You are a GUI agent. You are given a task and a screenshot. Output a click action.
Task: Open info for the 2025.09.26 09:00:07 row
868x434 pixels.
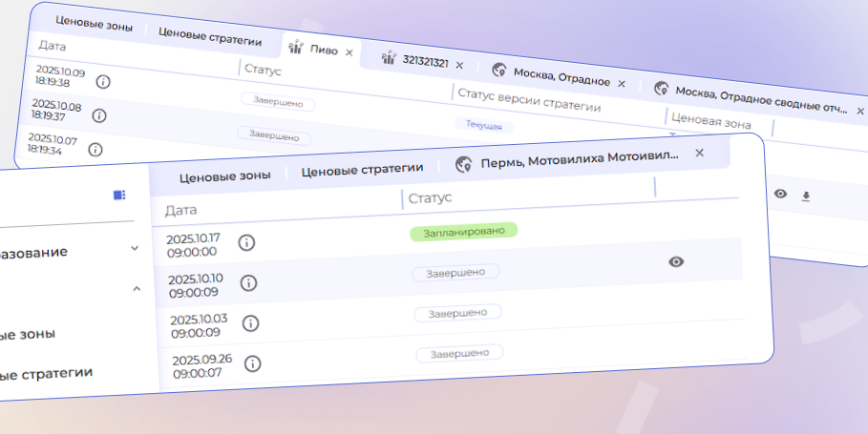[252, 363]
